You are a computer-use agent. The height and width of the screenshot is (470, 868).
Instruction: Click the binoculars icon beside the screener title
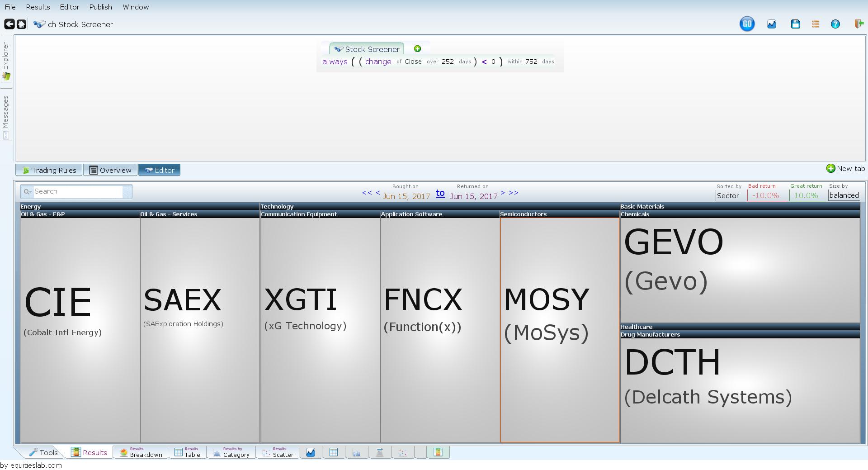point(40,24)
